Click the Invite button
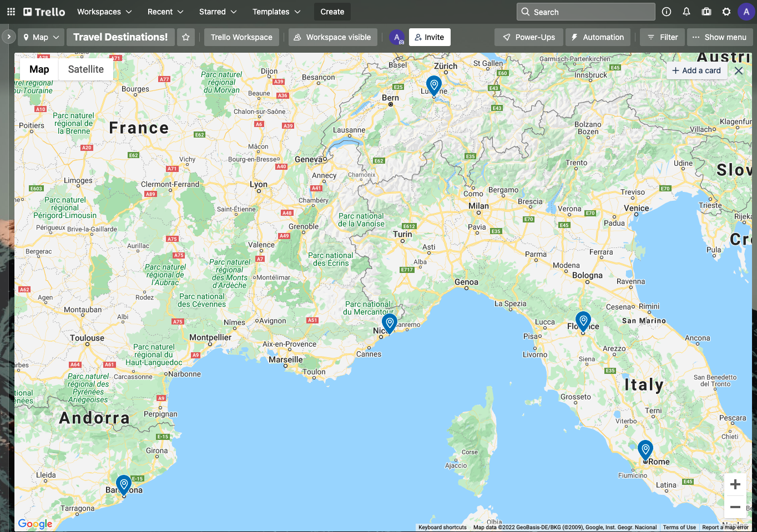This screenshot has width=757, height=532. pyautogui.click(x=430, y=37)
